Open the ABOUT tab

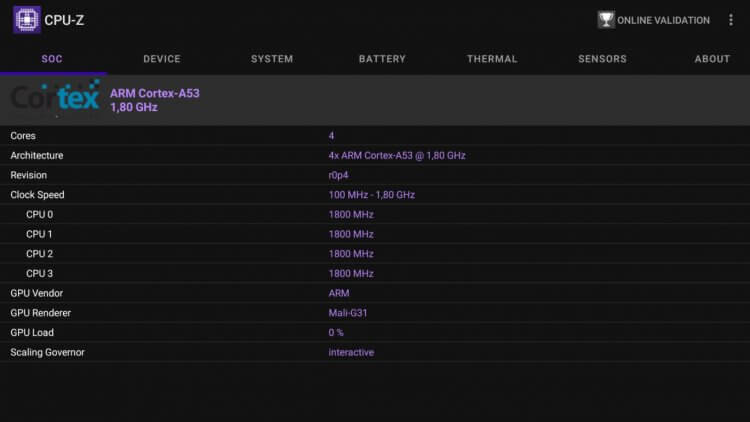pos(712,59)
